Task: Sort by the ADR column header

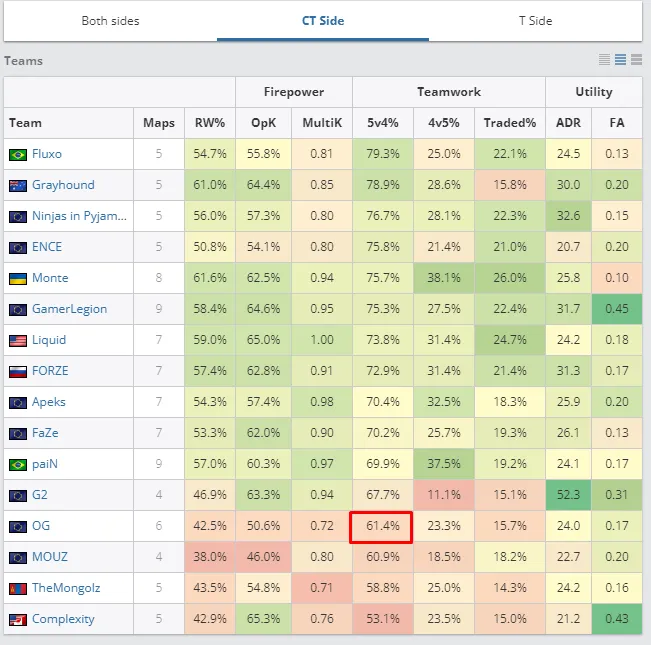Action: coord(568,123)
